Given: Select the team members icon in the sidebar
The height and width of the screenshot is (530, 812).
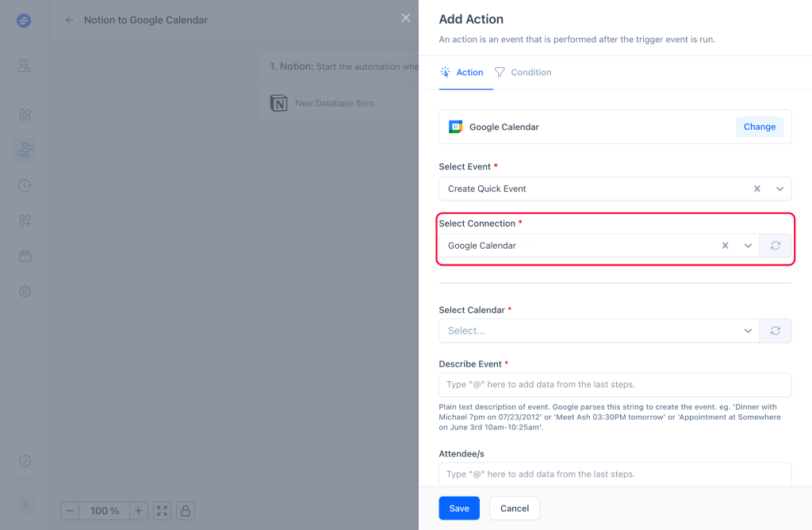Looking at the screenshot, I should click(x=25, y=67).
